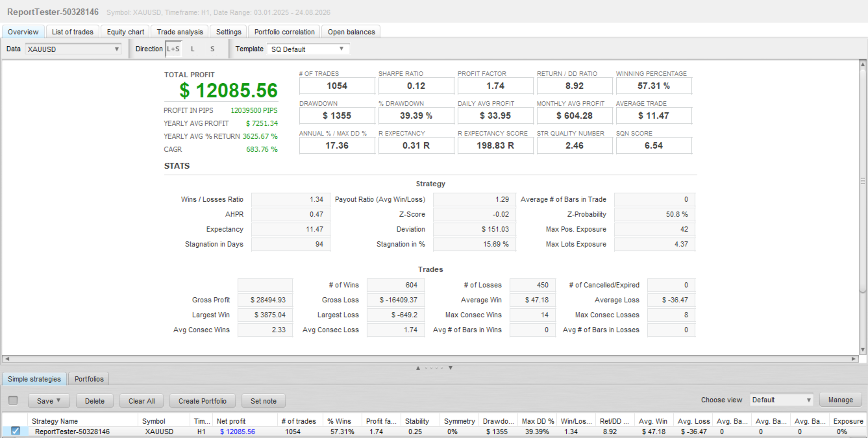Click the # of trades value 1054 box
Image resolution: width=868 pixels, height=438 pixels.
tap(337, 86)
